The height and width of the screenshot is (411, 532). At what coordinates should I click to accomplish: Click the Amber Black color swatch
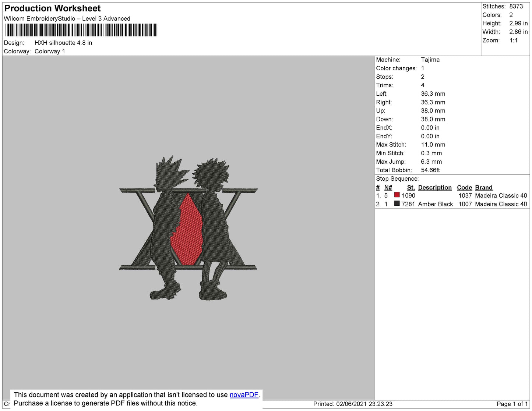click(397, 203)
